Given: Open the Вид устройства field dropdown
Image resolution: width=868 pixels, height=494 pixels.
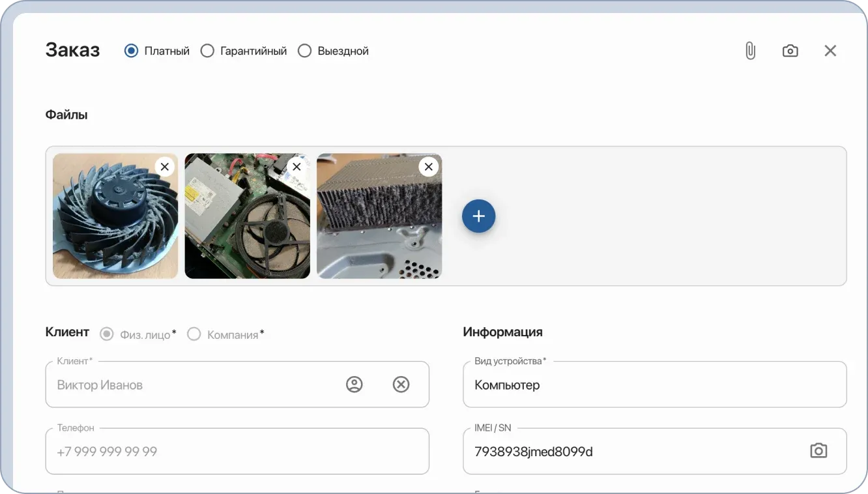Looking at the screenshot, I should [654, 385].
